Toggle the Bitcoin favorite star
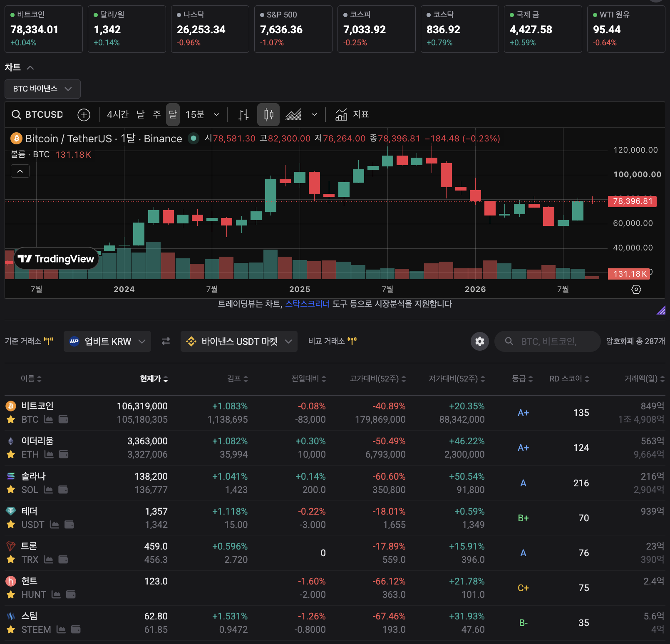The width and height of the screenshot is (670, 644). [11, 420]
